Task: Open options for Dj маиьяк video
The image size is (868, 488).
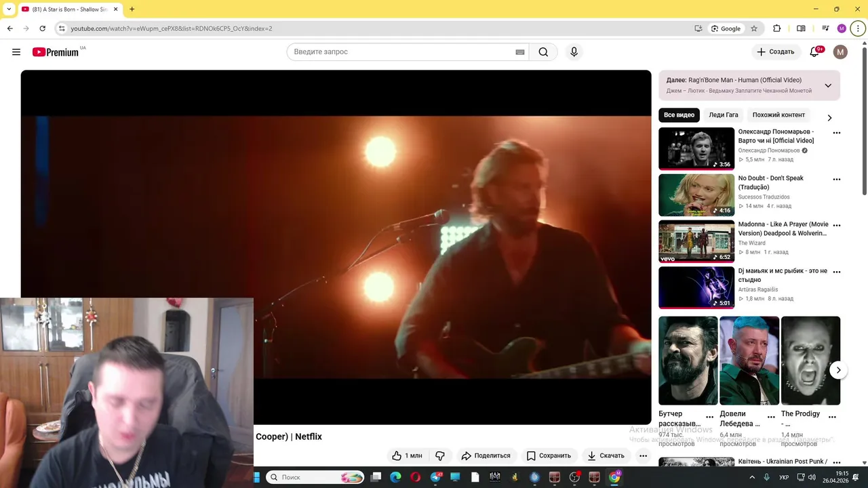Action: (836, 272)
